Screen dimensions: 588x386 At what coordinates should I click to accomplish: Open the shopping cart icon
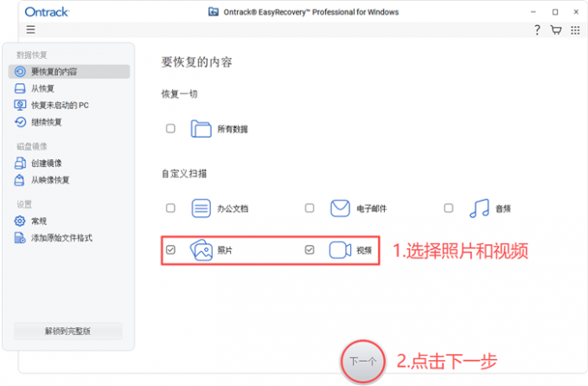point(556,29)
